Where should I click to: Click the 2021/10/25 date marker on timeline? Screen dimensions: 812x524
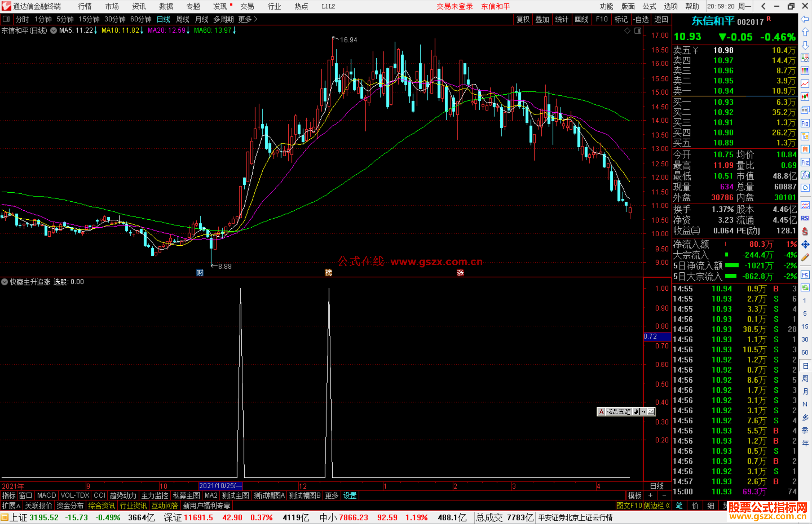pyautogui.click(x=221, y=486)
